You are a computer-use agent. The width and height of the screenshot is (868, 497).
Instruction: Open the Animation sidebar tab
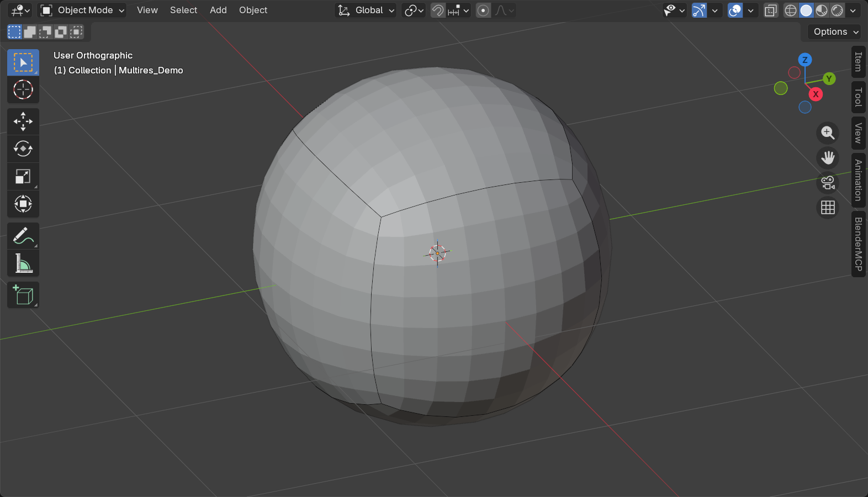858,180
